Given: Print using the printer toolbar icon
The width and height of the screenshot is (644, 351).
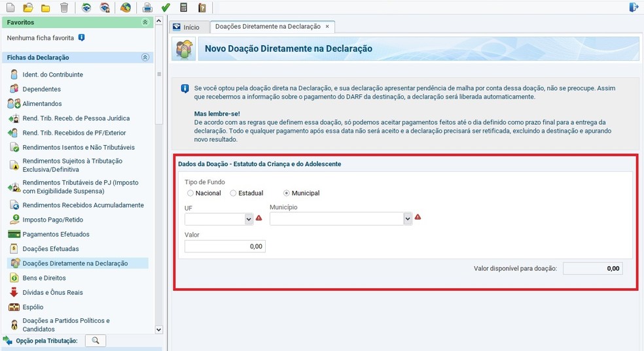Looking at the screenshot, I should 147,7.
